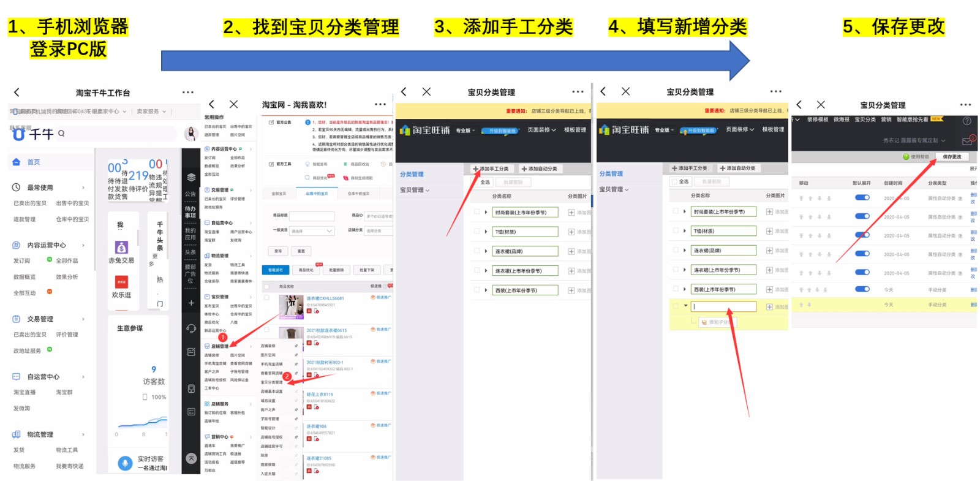This screenshot has width=980, height=481.
Task: Close step 3 宝贝分类管理 page with X
Action: (426, 92)
